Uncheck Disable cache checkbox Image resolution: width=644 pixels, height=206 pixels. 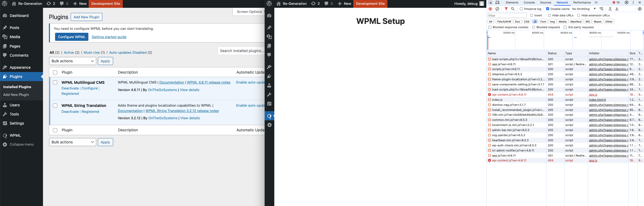[x=548, y=9]
